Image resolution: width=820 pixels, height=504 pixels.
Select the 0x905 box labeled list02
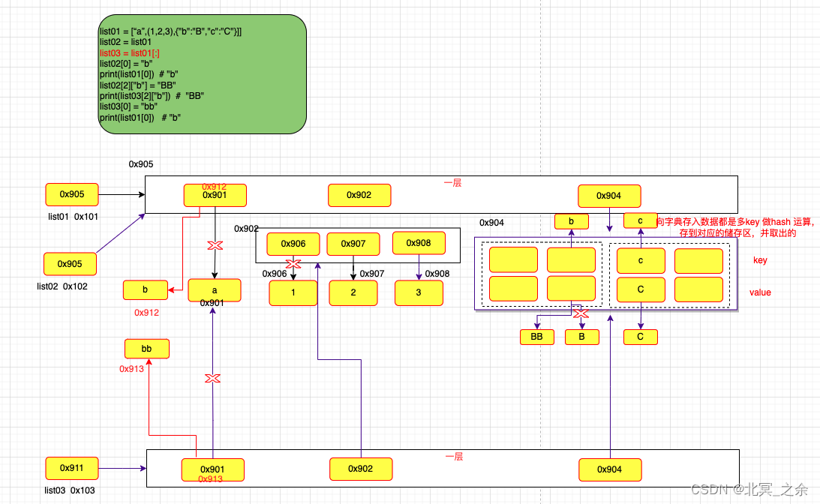tap(70, 264)
